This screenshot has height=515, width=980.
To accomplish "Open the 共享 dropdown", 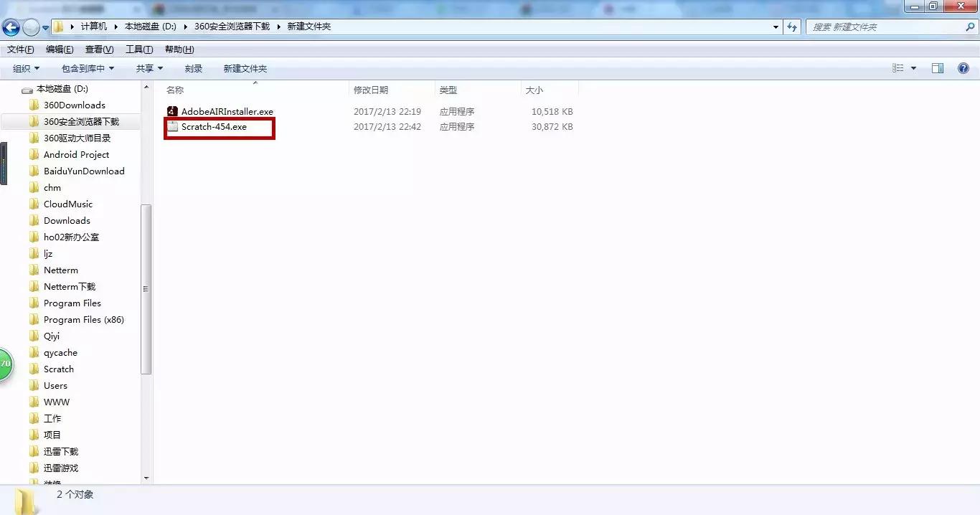I will click(x=149, y=68).
